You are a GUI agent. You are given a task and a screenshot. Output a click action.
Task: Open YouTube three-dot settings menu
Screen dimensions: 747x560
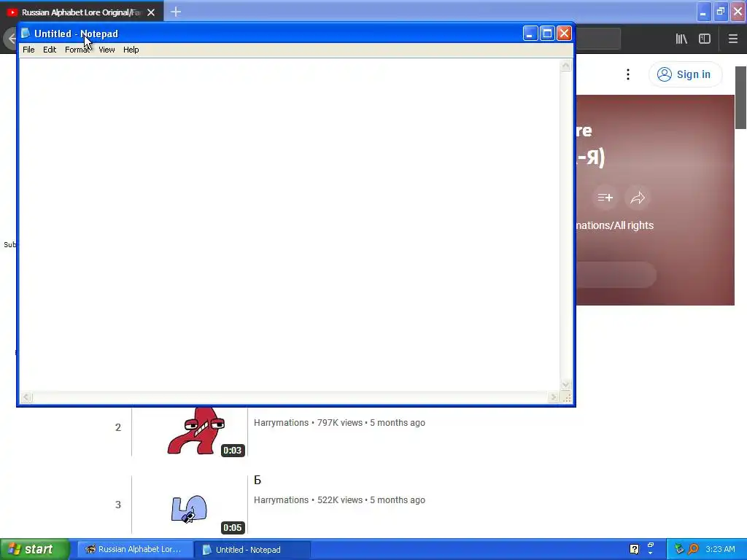628,74
